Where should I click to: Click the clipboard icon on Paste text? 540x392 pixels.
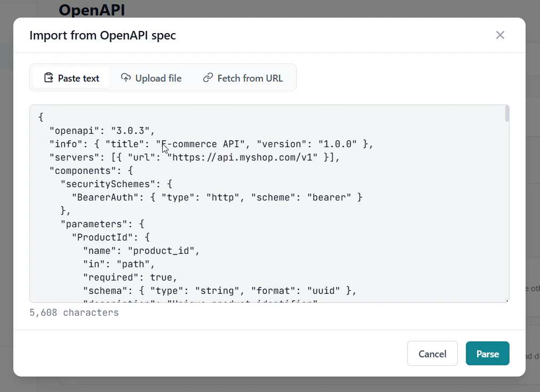coord(49,78)
